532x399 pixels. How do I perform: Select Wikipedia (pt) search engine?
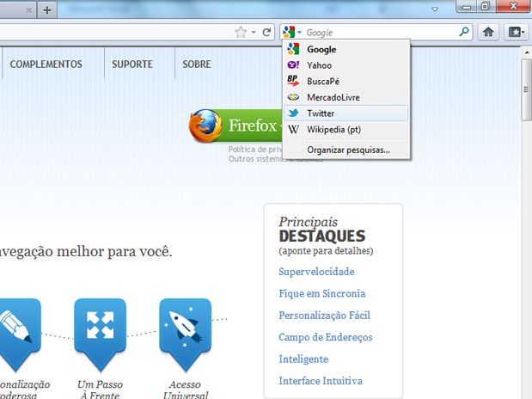coord(335,129)
